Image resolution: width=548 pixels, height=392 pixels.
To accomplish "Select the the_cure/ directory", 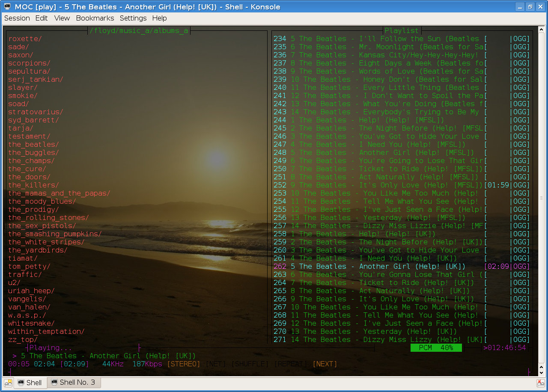I will [27, 169].
